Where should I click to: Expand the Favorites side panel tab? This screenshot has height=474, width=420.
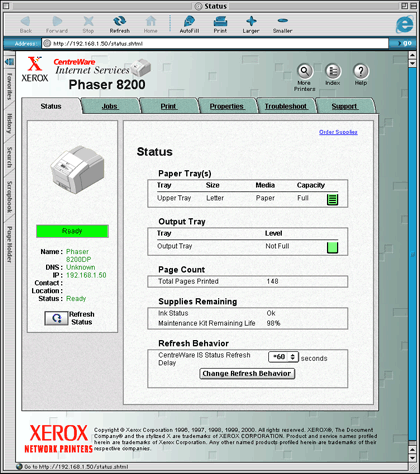(x=9, y=86)
